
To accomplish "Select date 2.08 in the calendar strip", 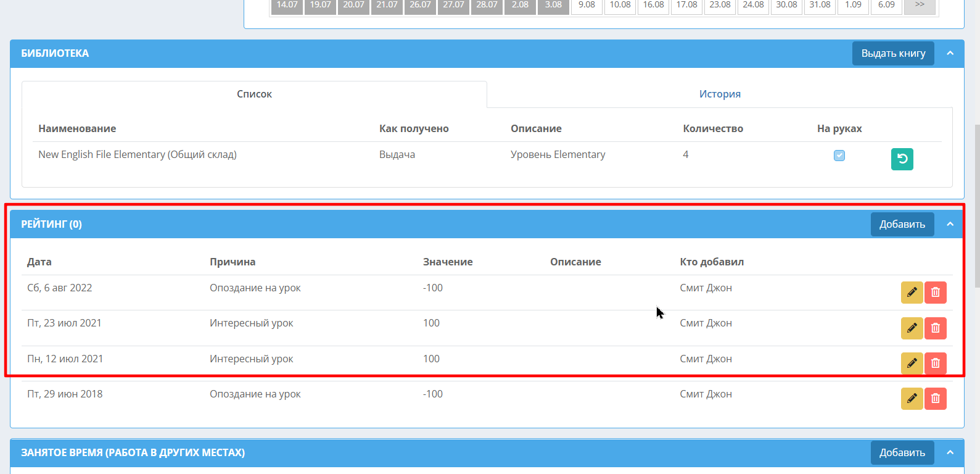I will pos(521,6).
